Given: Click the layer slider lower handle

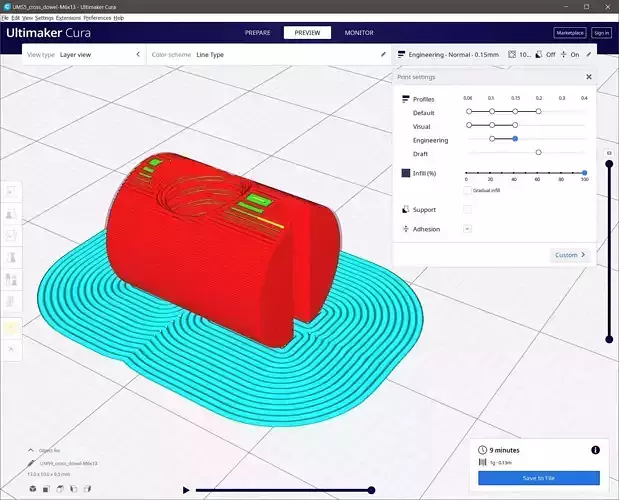Looking at the screenshot, I should pyautogui.click(x=609, y=339).
